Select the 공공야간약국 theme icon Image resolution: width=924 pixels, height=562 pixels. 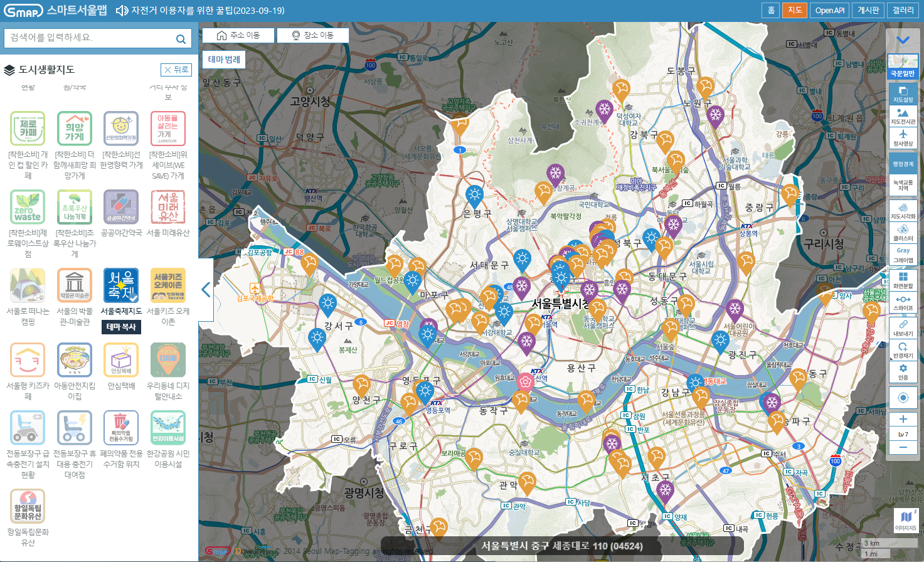coord(121,207)
